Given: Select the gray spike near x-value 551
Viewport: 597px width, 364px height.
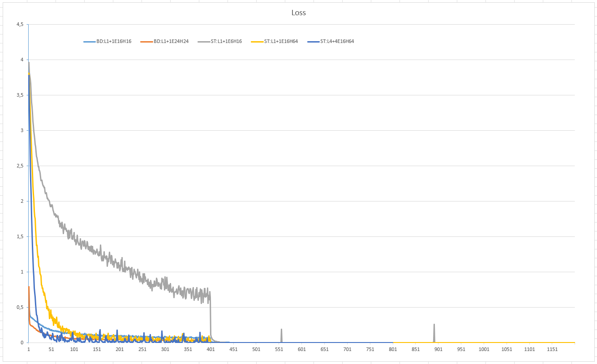Looking at the screenshot, I should (x=281, y=335).
